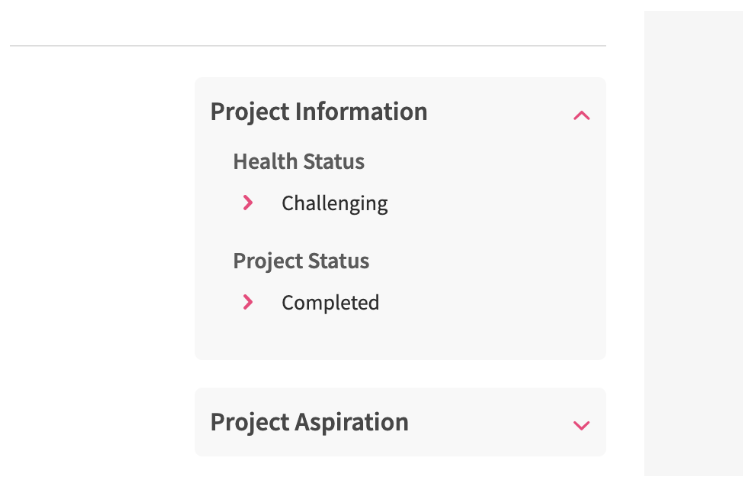Open the Project Aspiration heading
The height and width of the screenshot is (478, 754).
click(x=309, y=421)
